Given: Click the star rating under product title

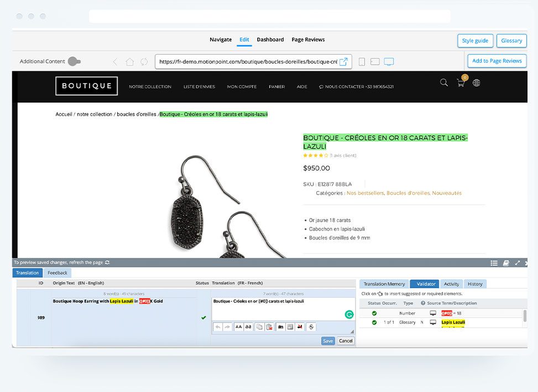Looking at the screenshot, I should point(316,155).
